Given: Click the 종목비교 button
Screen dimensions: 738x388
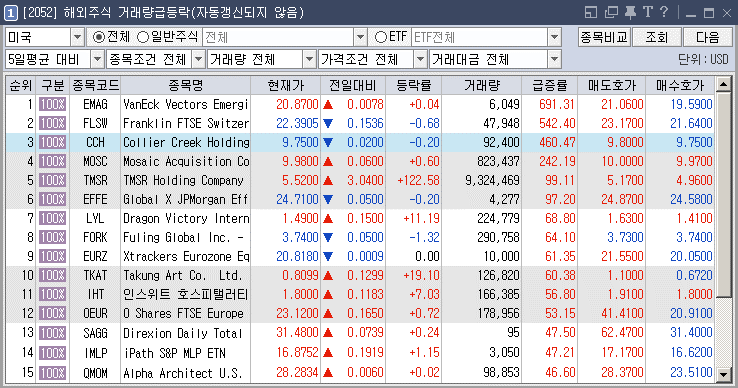Looking at the screenshot, I should (x=604, y=37).
